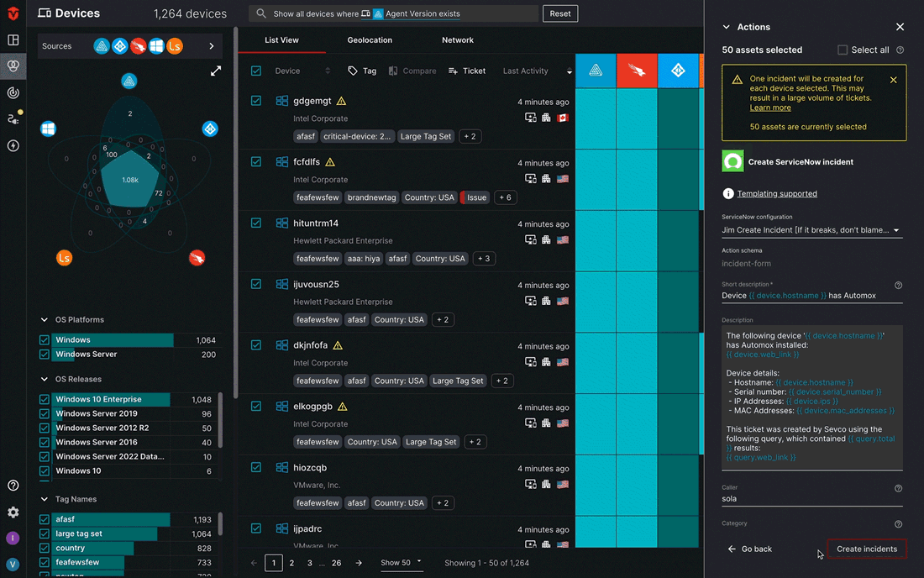
Task: Switch to the Geolocation tab
Action: click(x=370, y=40)
